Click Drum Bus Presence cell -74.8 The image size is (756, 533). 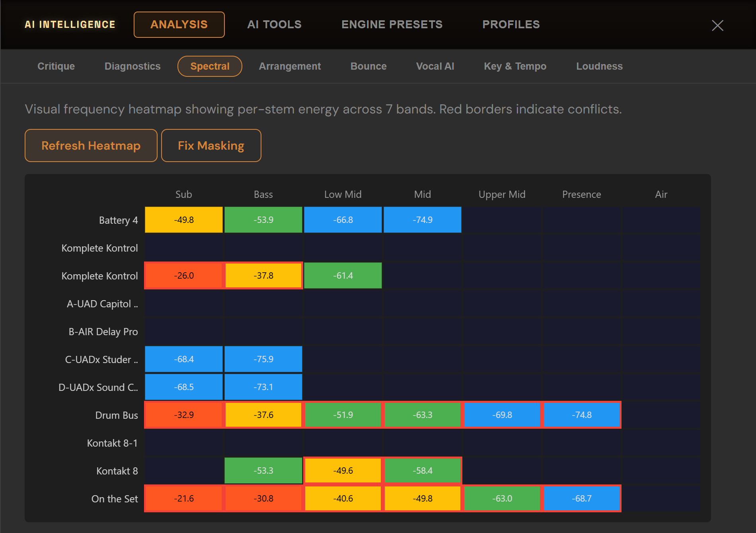(582, 415)
